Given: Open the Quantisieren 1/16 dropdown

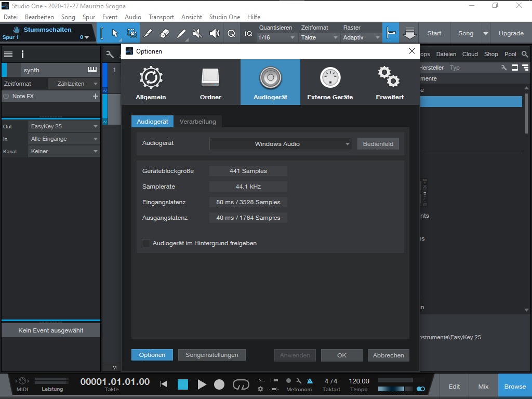Looking at the screenshot, I should [276, 37].
